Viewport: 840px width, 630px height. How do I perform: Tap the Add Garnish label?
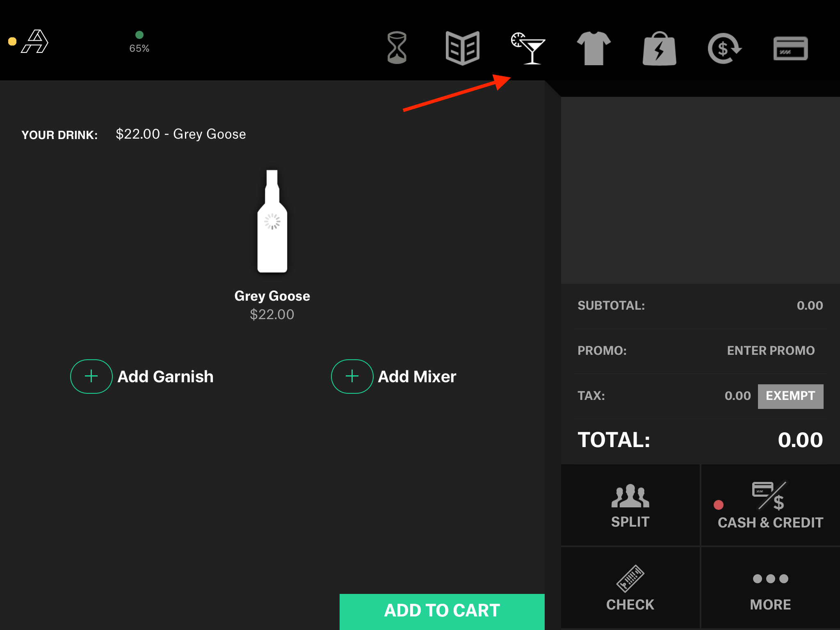coord(165,377)
